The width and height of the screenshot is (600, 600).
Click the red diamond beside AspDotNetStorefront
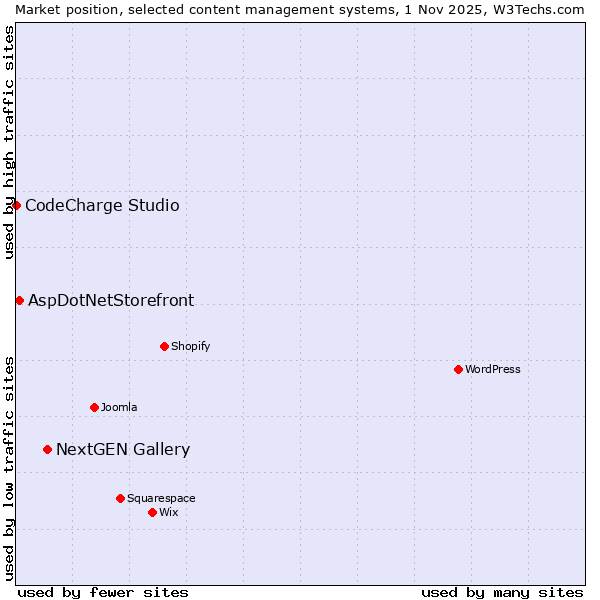(x=19, y=300)
